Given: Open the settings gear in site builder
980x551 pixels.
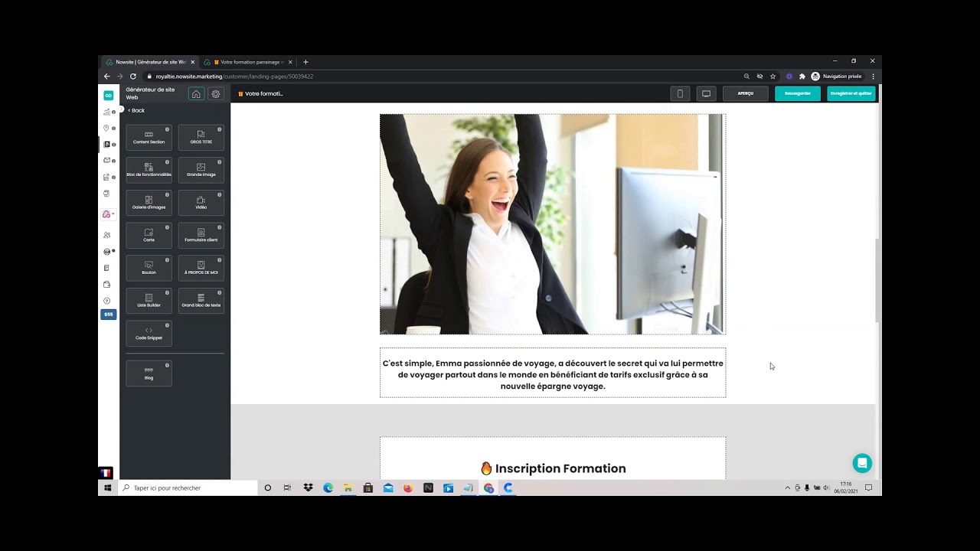Looking at the screenshot, I should (216, 94).
